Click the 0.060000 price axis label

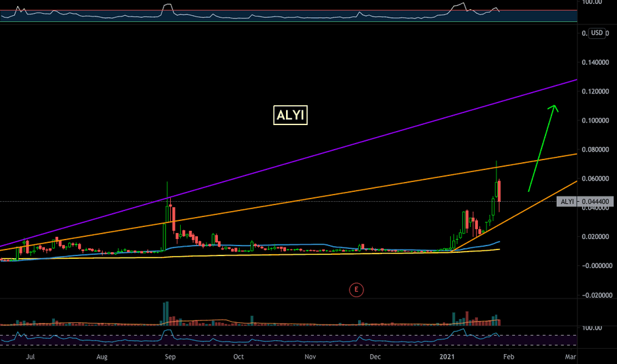pos(595,179)
